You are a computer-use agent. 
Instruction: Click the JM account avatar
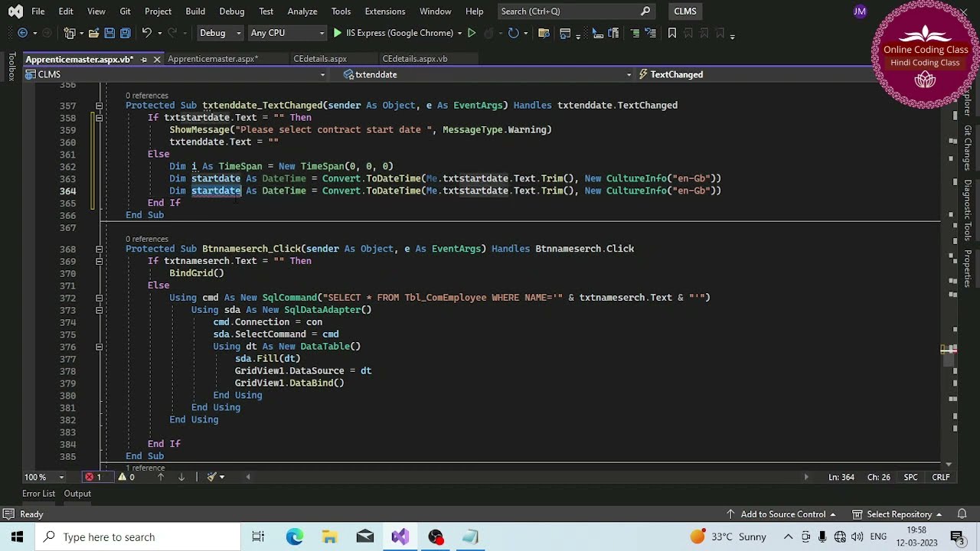click(860, 11)
